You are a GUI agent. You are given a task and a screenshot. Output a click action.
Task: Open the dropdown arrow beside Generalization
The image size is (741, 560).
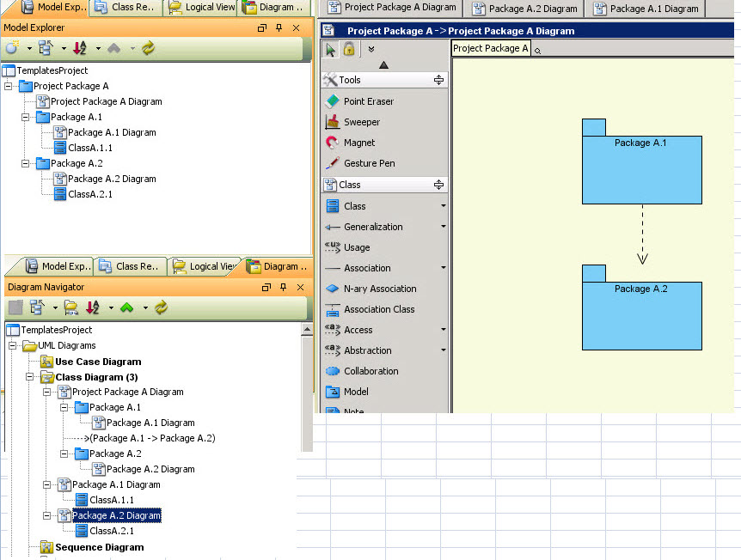[x=444, y=227]
